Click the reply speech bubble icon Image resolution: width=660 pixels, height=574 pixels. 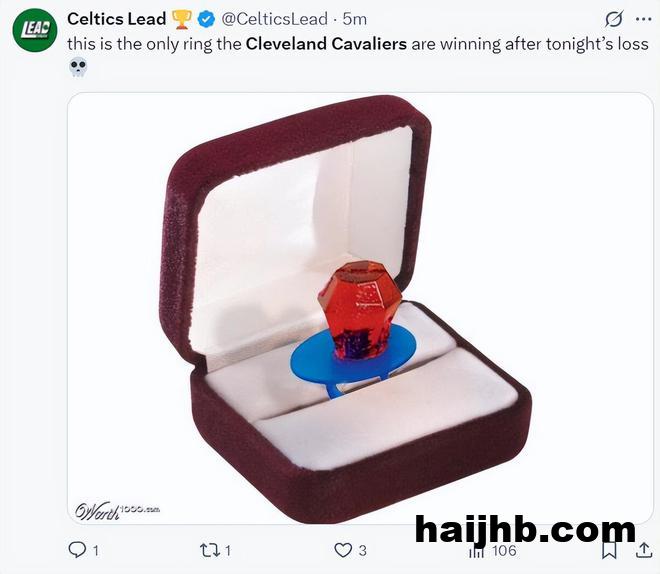[77, 550]
